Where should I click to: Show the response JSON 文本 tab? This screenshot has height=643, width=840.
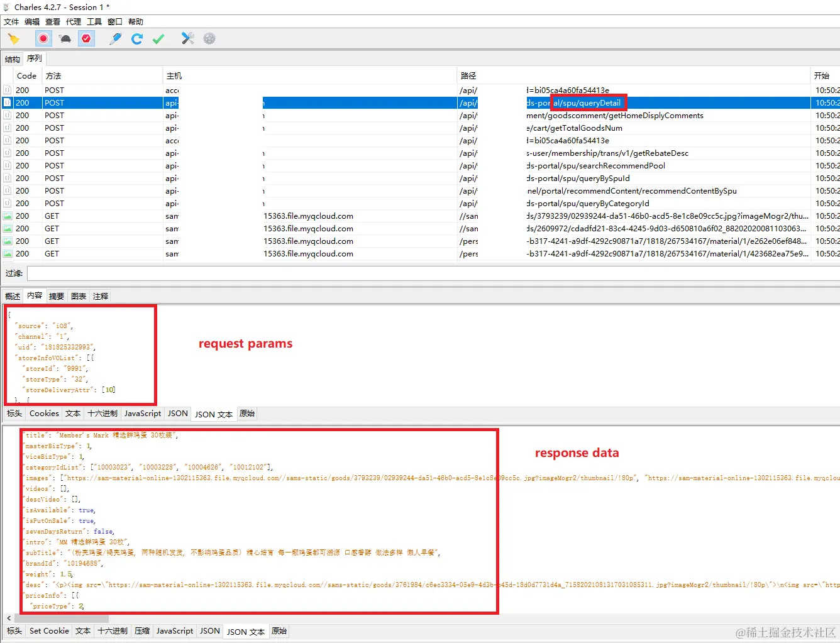[x=246, y=632]
